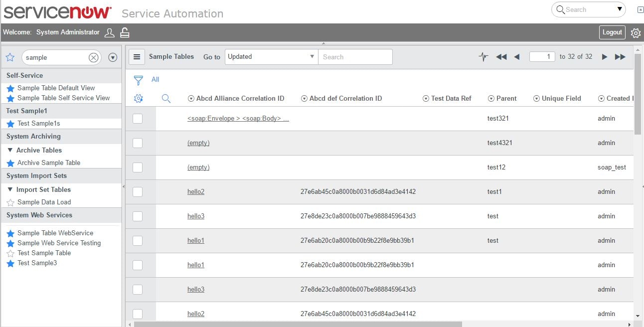Toggle favorite star for Sample Table Default View
The image size is (644, 327).
point(10,88)
